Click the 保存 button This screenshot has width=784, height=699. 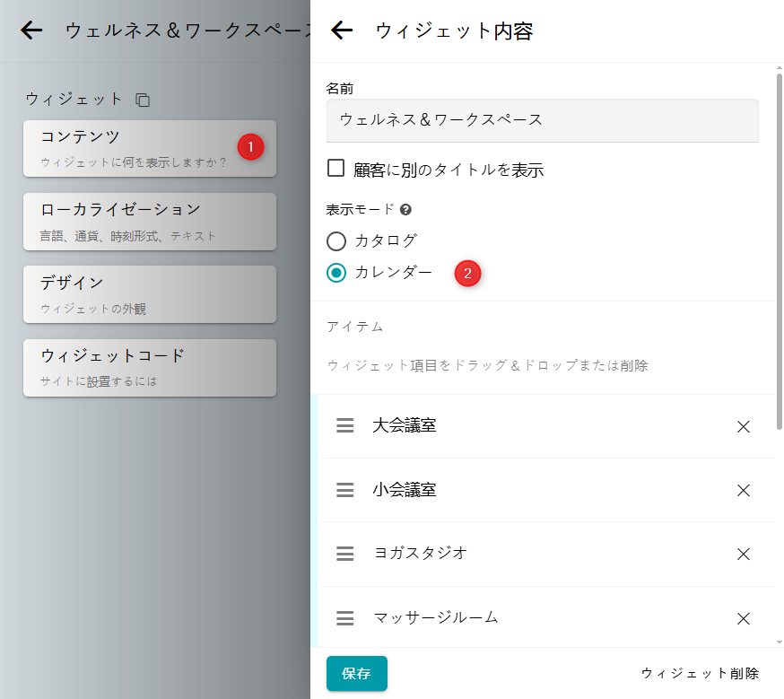coord(356,673)
